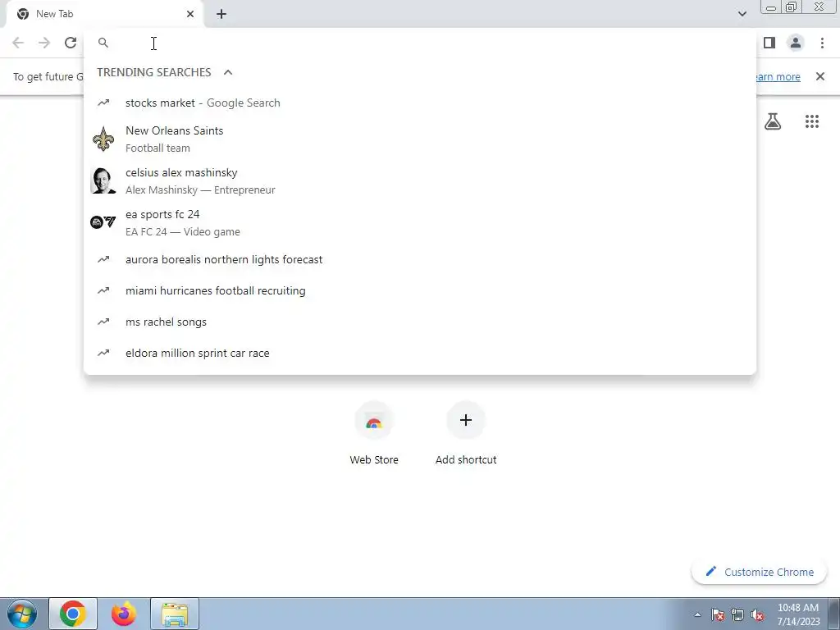
Task: Open a new tab with the plus button
Action: coord(221,14)
